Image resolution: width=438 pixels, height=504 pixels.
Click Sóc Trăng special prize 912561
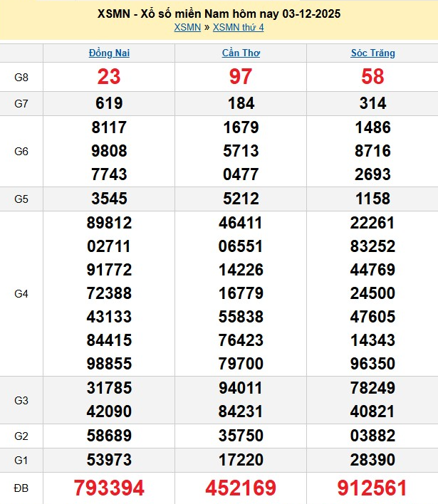click(372, 488)
